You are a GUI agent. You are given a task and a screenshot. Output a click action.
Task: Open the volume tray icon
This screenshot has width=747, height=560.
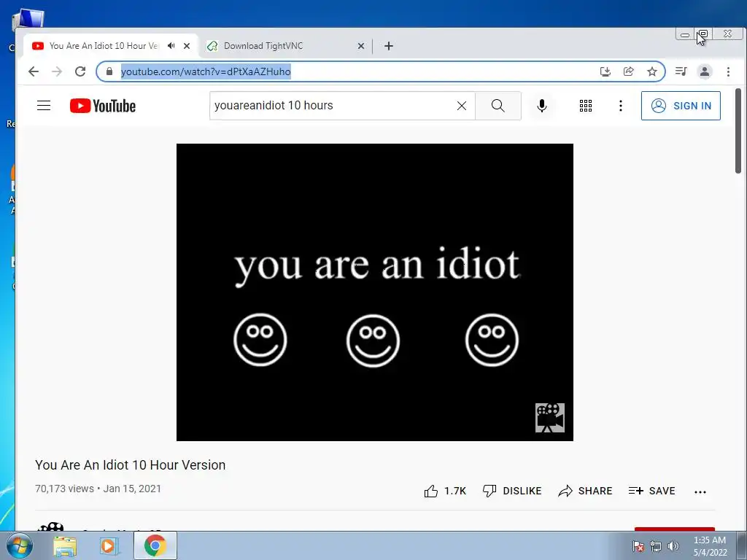[x=673, y=546]
